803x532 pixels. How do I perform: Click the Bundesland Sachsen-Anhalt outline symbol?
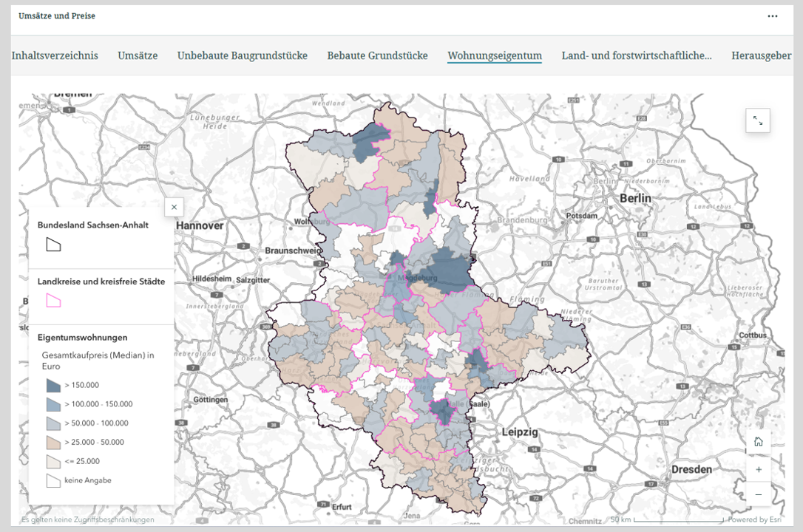coord(53,245)
